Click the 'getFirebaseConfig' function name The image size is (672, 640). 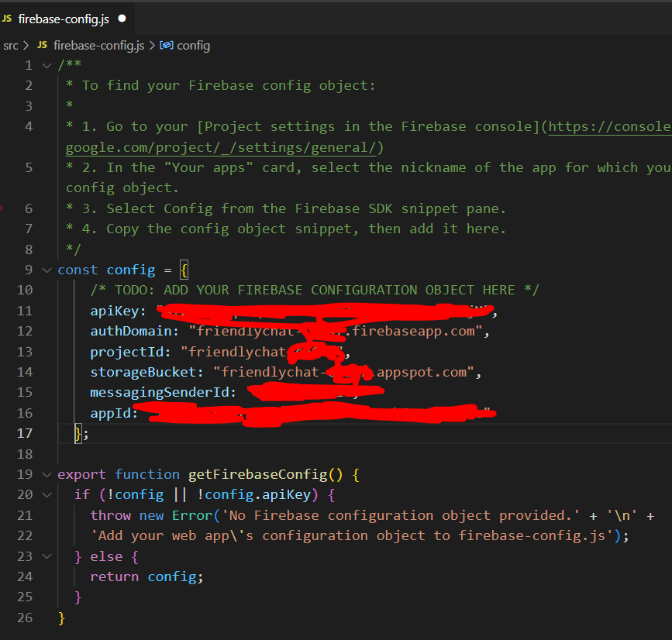(257, 474)
